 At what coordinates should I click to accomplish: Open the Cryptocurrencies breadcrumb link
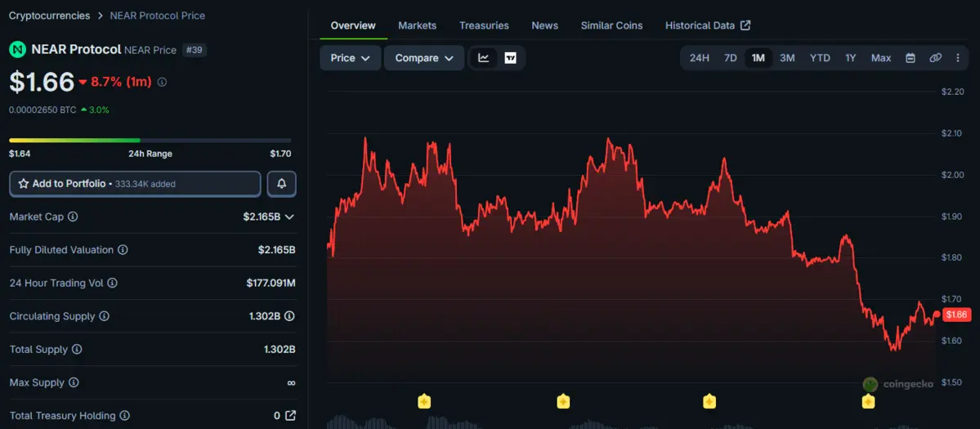[49, 15]
